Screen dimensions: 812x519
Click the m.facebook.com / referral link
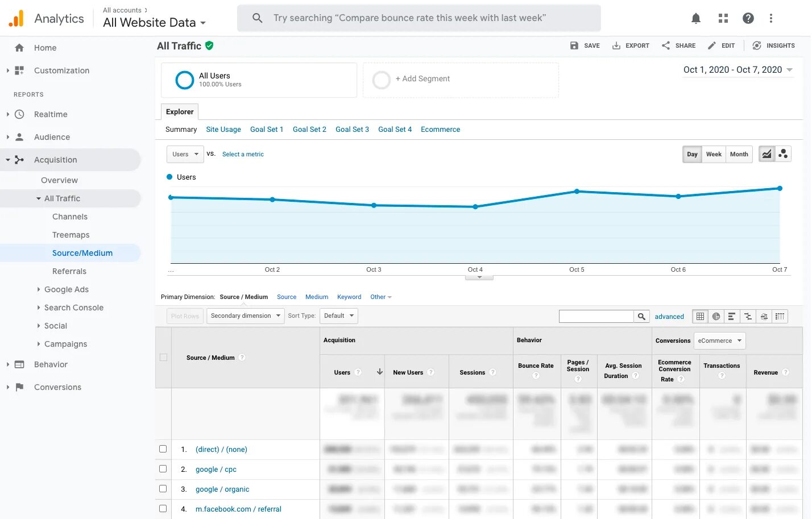pyautogui.click(x=238, y=509)
